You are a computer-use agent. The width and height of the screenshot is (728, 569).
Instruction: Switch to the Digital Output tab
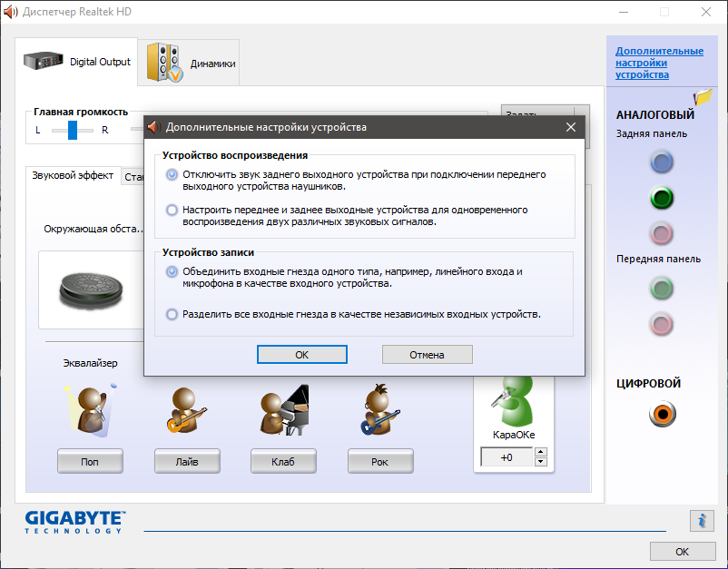click(x=76, y=62)
